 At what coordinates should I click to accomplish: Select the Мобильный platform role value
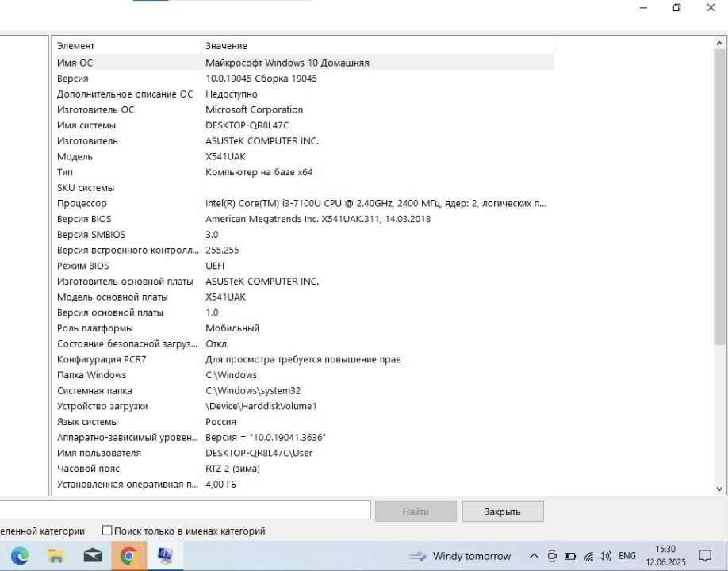[232, 328]
